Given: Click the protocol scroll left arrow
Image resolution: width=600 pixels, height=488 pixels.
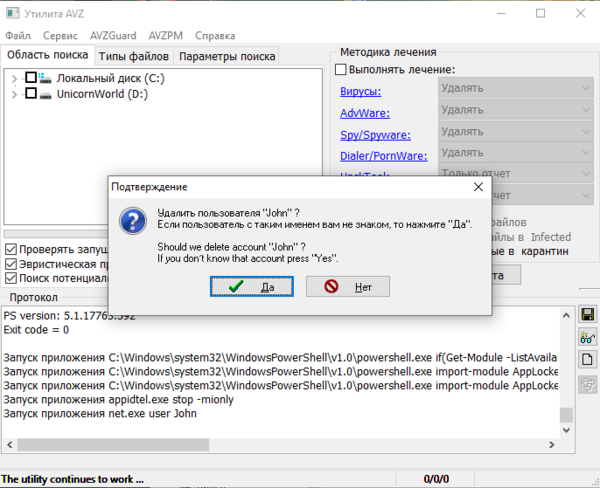Looking at the screenshot, I should point(10,445).
